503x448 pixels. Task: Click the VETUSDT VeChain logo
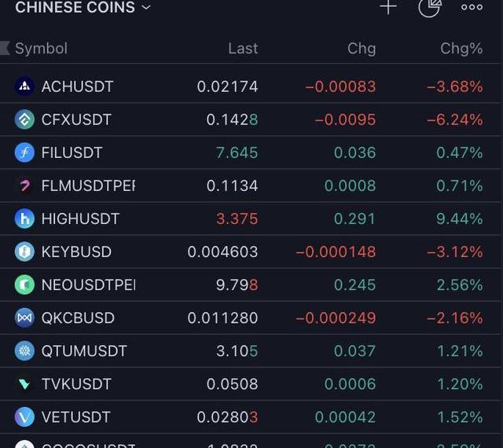24,417
